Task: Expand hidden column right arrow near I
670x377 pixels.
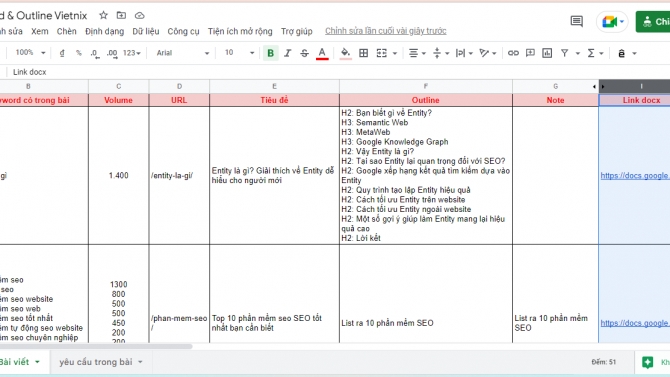Action: 603,86
